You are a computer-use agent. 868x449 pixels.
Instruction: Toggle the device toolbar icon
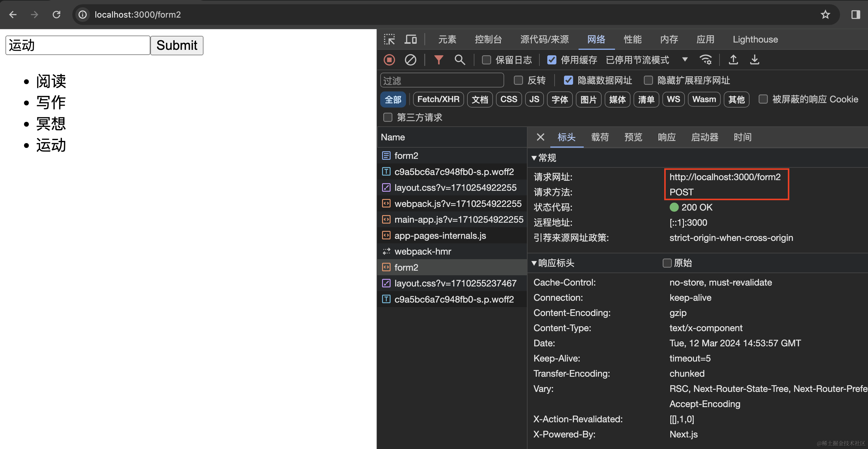[410, 39]
